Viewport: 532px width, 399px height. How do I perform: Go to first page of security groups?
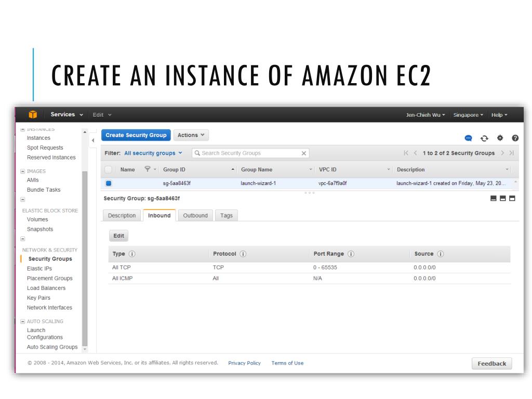pos(406,153)
